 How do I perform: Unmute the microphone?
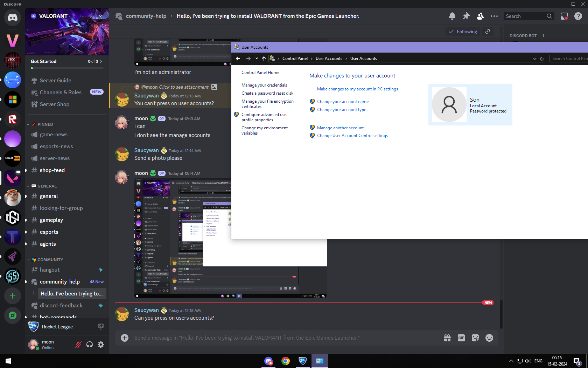click(78, 345)
